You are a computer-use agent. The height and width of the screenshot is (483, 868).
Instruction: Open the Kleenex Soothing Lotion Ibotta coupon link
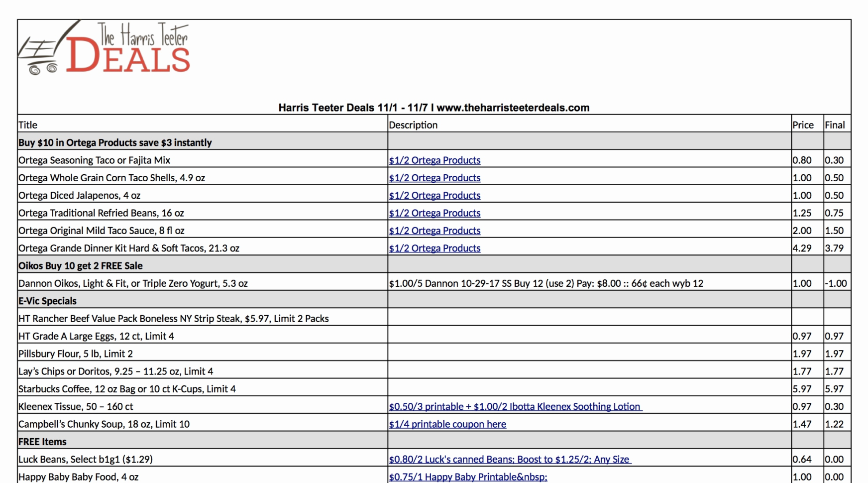point(515,406)
